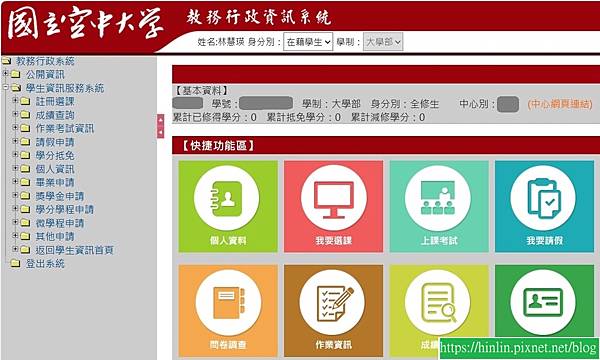Click the 學生資訊服務系統 folder icon
The image size is (600, 360).
pyautogui.click(x=16, y=88)
